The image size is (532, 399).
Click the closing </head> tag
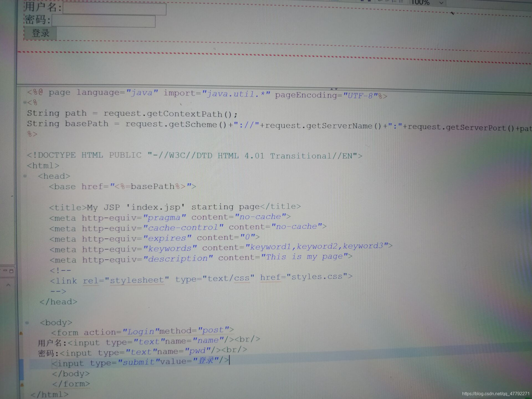(58, 302)
